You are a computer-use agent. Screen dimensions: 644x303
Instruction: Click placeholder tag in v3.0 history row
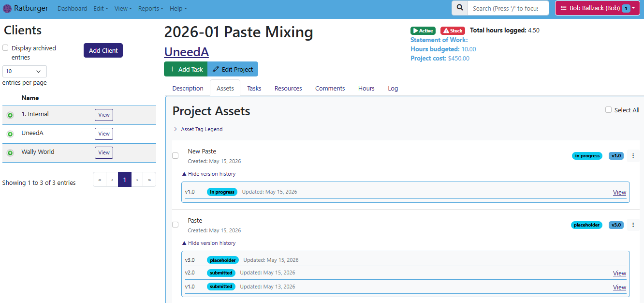(x=223, y=260)
